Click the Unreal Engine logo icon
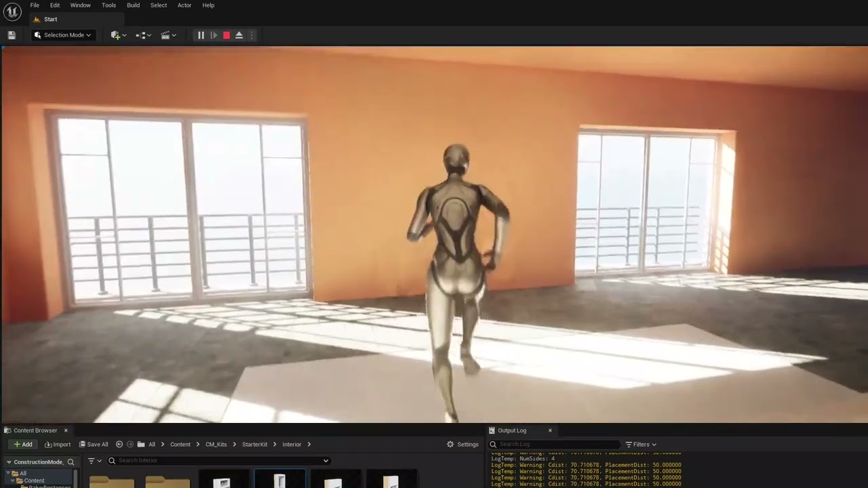Viewport: 868px width, 488px height. [12, 12]
